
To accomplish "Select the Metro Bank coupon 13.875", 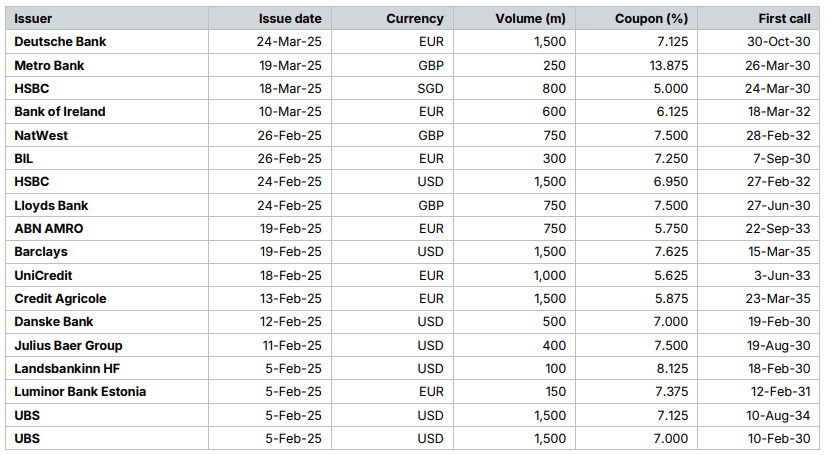I will point(669,66).
